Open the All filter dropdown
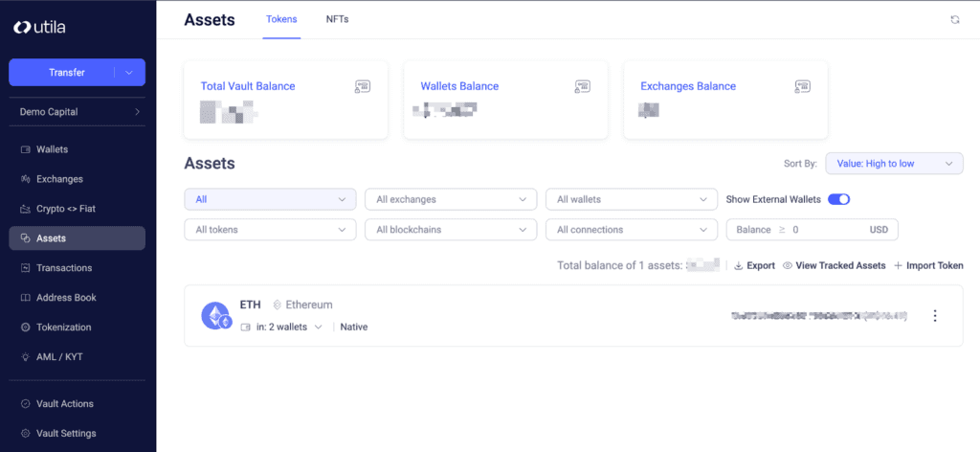This screenshot has height=452, width=980. [270, 199]
